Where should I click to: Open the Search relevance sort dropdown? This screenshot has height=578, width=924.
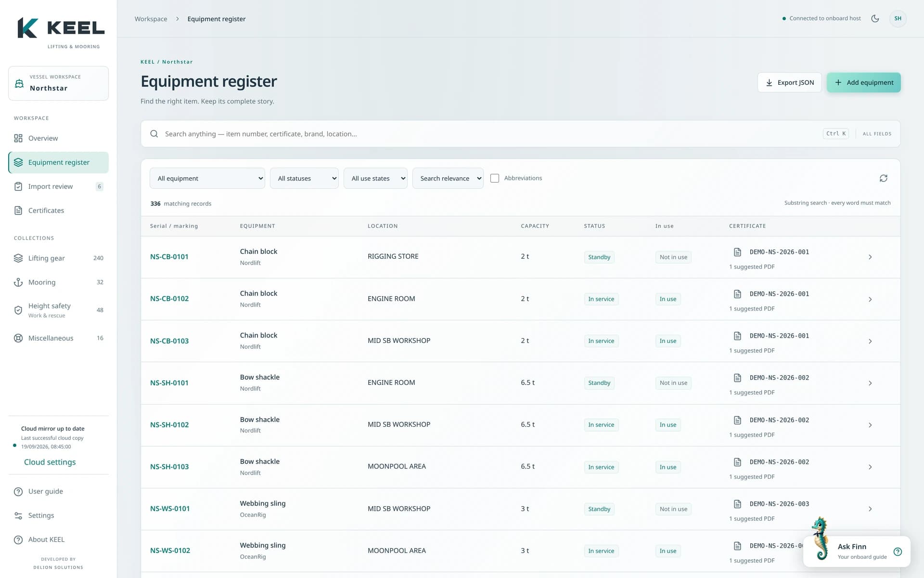(x=448, y=178)
